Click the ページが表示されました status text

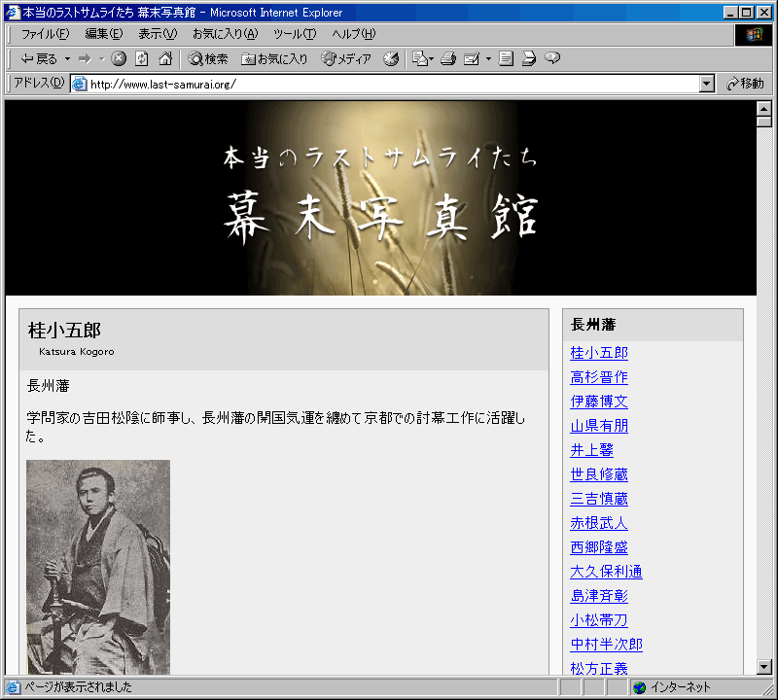coord(79,687)
